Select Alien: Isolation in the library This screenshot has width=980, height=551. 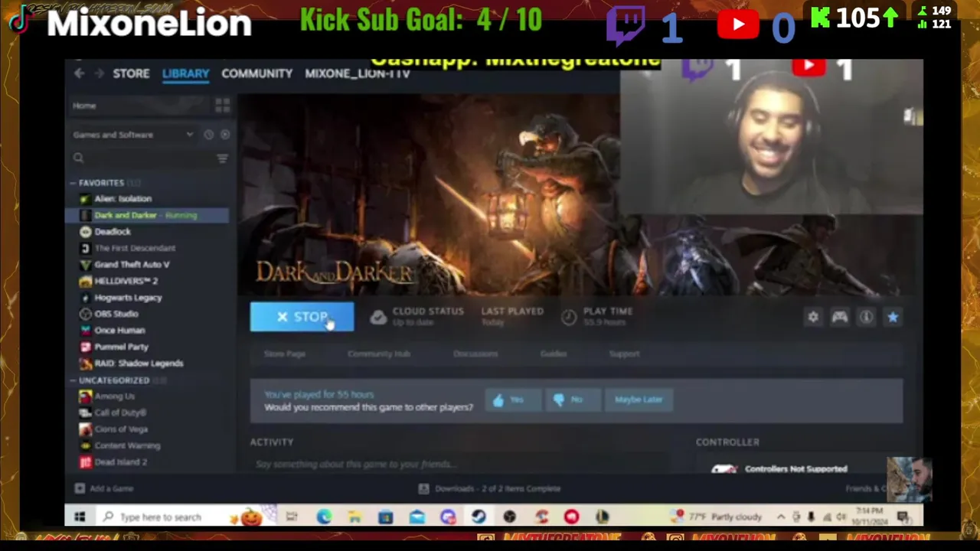click(x=122, y=199)
